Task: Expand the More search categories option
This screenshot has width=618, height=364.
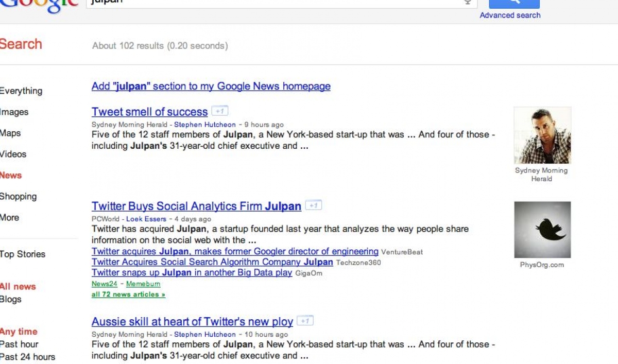Action: (x=10, y=218)
